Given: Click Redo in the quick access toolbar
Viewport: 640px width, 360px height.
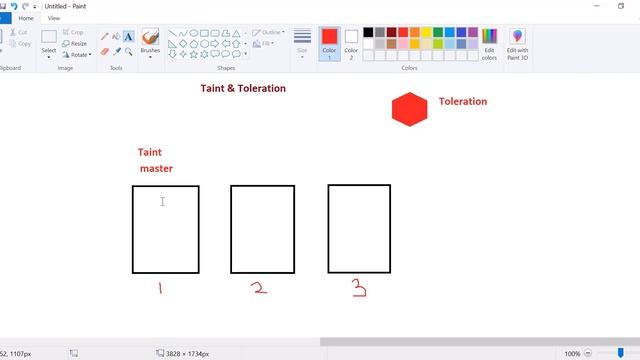Looking at the screenshot, I should 25,6.
